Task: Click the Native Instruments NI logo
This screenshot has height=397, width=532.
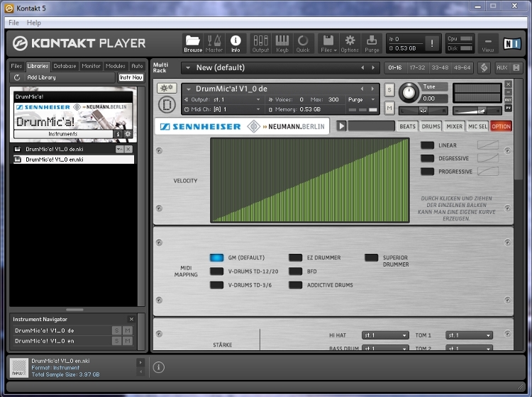Action: point(512,43)
